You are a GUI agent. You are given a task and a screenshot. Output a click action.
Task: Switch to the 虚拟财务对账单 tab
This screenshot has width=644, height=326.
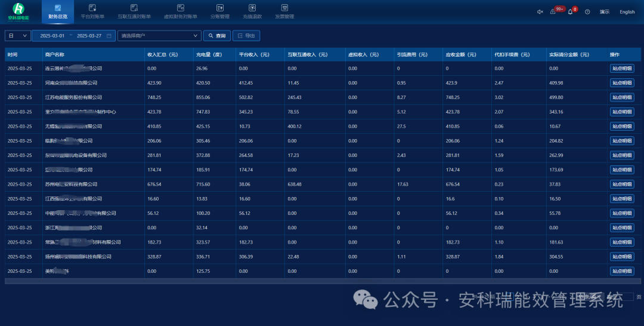tap(180, 11)
